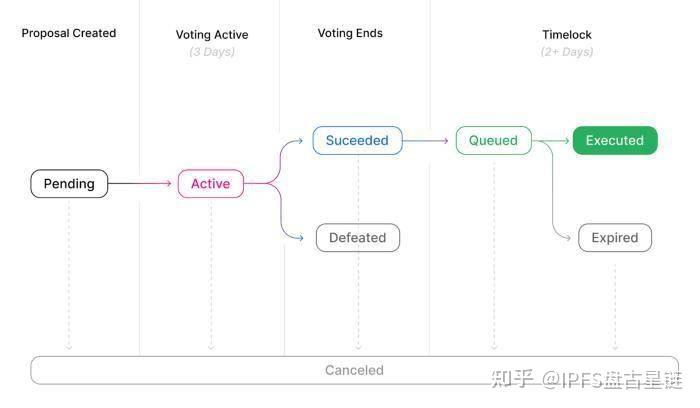The width and height of the screenshot is (700, 408).
Task: Select the Defeated state box
Action: point(357,238)
